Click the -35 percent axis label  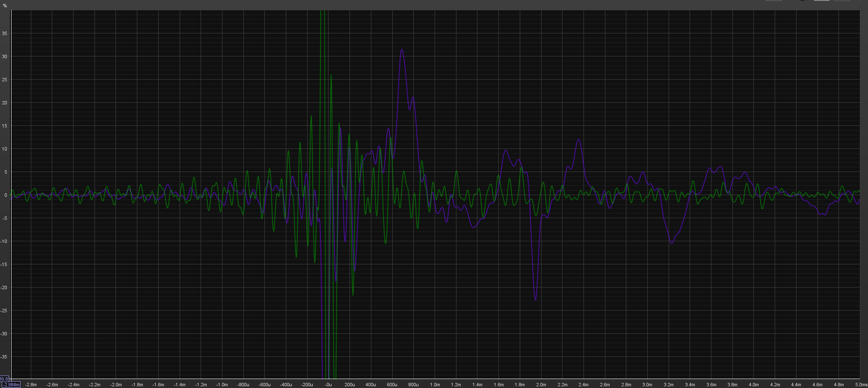click(4, 357)
